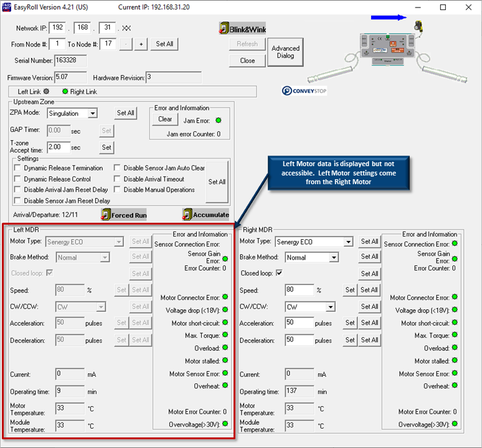Click the Jam Error green indicator

[x=219, y=120]
